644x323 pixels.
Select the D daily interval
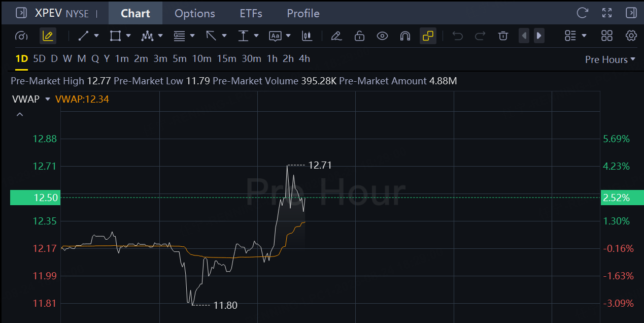(x=54, y=59)
